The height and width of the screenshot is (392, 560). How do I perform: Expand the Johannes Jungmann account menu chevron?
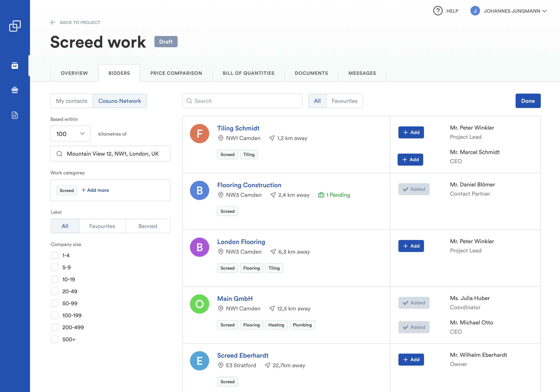[x=544, y=11]
